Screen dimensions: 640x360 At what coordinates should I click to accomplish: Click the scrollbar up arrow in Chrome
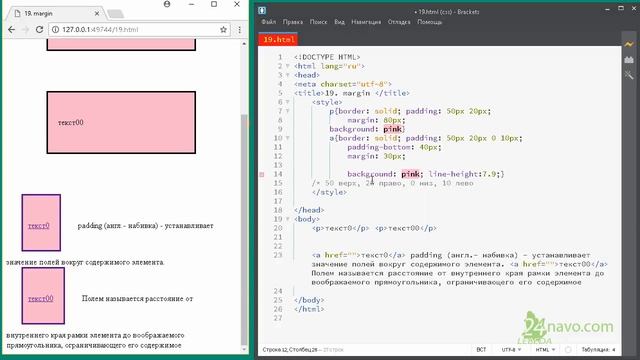244,43
